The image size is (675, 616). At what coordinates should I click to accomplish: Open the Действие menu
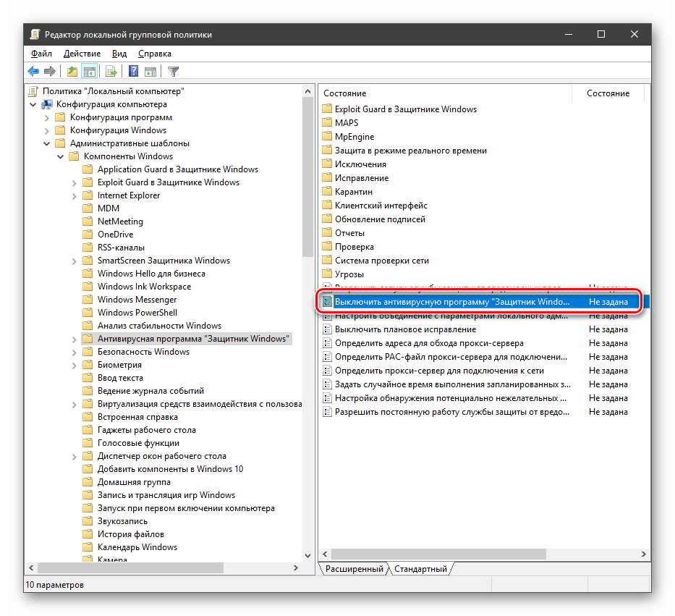[82, 54]
